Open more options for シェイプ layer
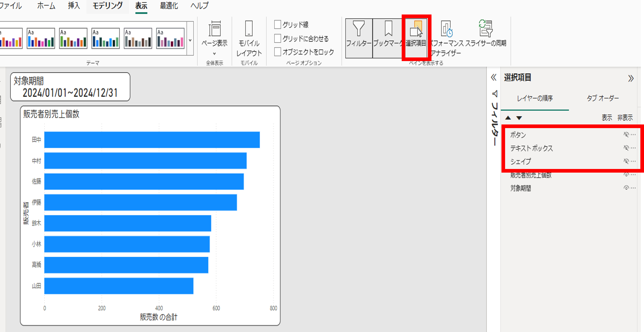 click(x=633, y=161)
